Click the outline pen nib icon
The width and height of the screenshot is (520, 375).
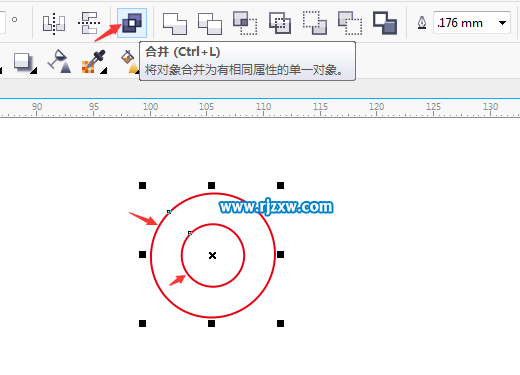pyautogui.click(x=422, y=23)
